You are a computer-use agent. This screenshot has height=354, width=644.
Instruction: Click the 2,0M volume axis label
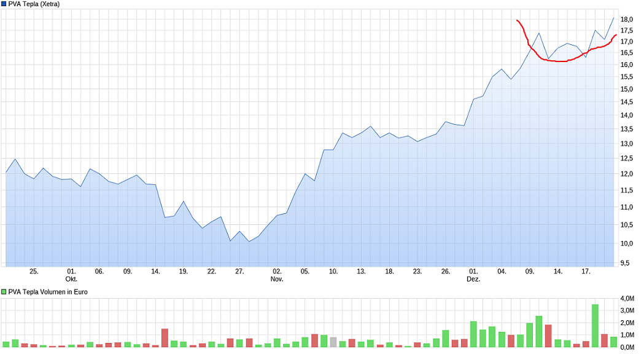click(627, 323)
